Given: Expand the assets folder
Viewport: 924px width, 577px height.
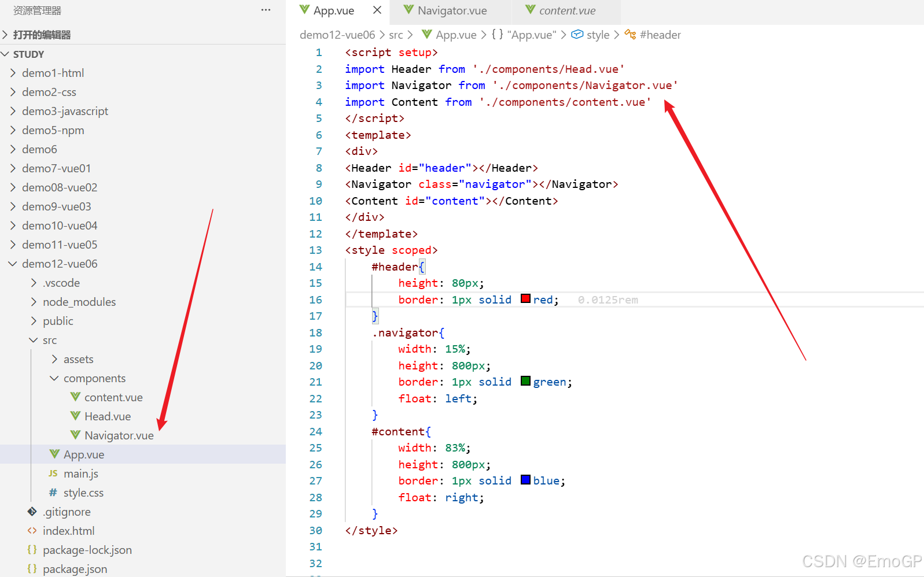Looking at the screenshot, I should pyautogui.click(x=54, y=359).
